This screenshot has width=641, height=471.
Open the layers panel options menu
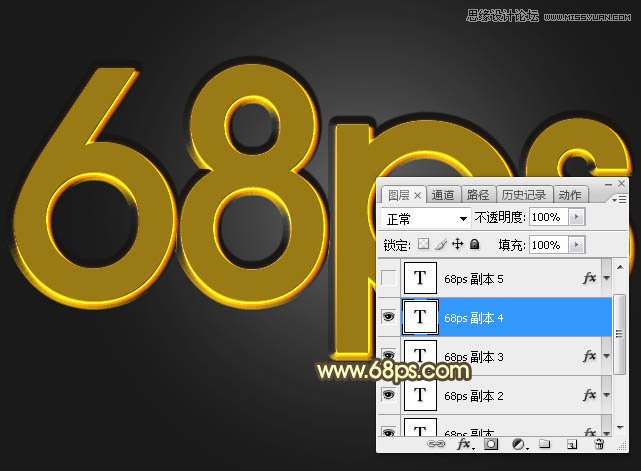pos(619,199)
